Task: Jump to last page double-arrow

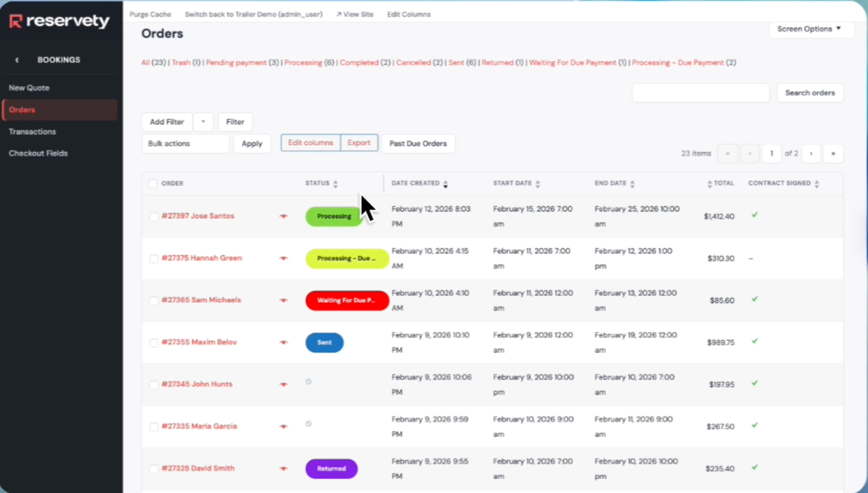Action: click(833, 153)
